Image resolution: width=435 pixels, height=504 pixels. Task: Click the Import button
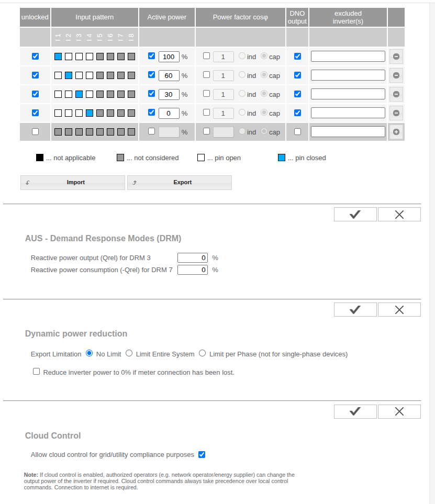(x=73, y=183)
